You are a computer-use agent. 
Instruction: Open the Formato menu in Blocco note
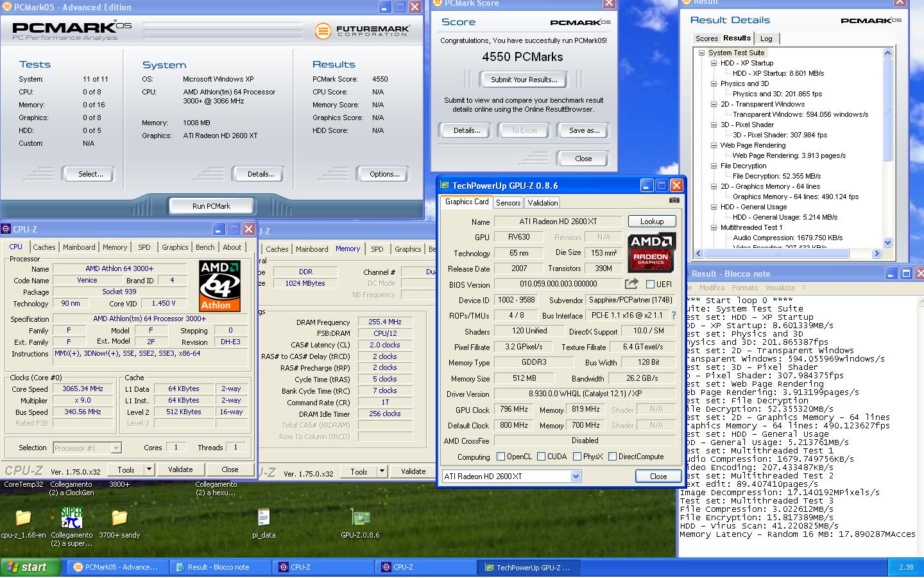745,288
